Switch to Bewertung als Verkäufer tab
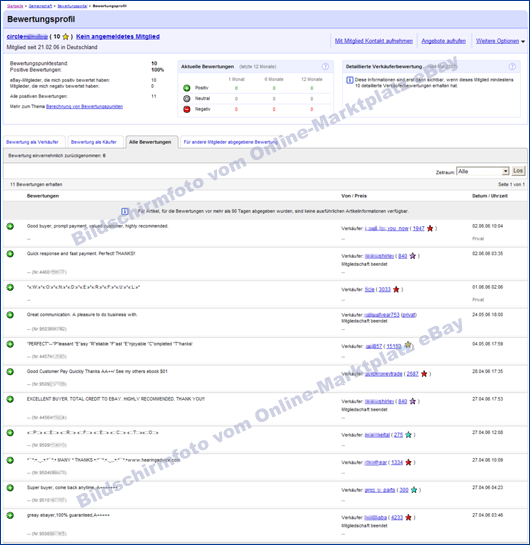Image resolution: width=530 pixels, height=545 pixels. coord(32,142)
